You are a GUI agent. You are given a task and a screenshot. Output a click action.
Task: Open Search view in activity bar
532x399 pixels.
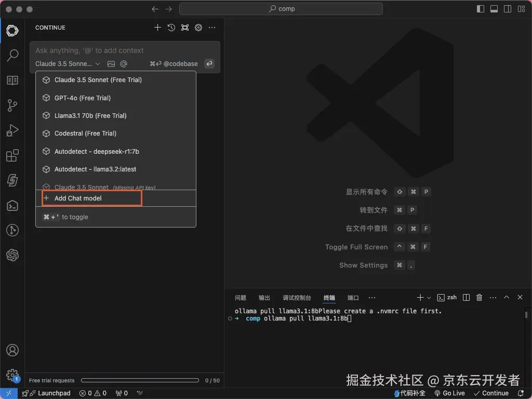point(12,55)
